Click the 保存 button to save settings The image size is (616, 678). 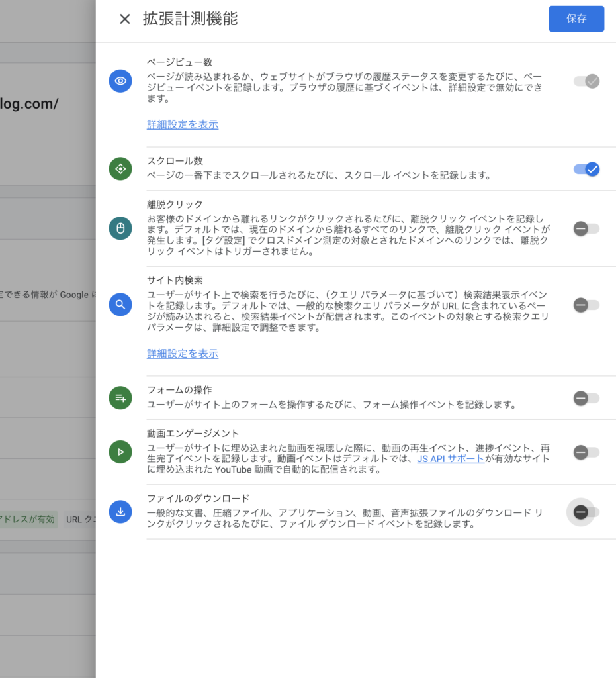pyautogui.click(x=576, y=19)
